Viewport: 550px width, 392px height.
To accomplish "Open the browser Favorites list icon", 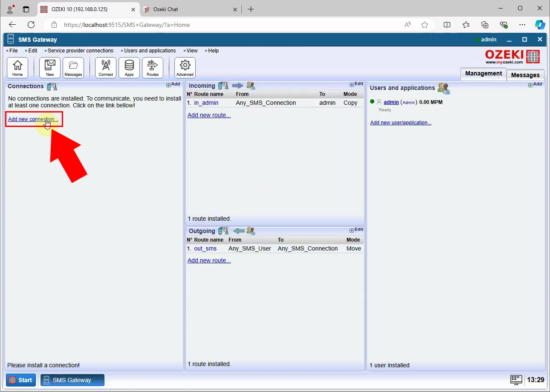I will (466, 25).
